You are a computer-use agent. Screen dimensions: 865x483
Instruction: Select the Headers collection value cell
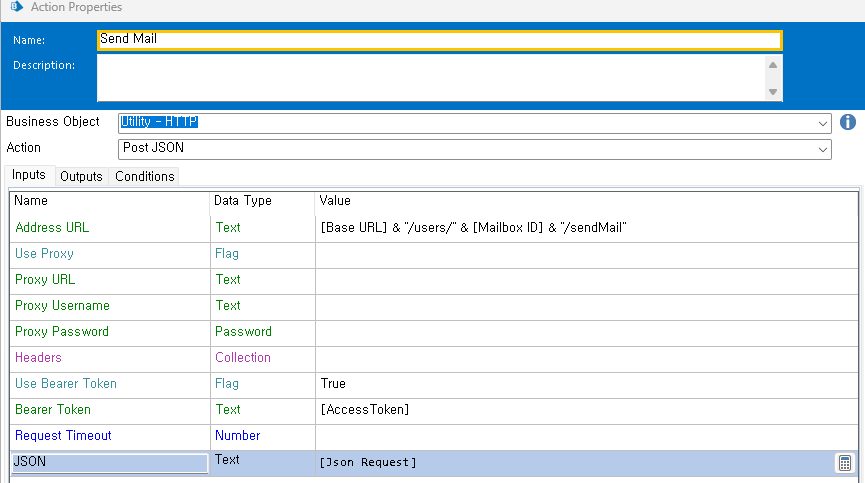(x=586, y=358)
